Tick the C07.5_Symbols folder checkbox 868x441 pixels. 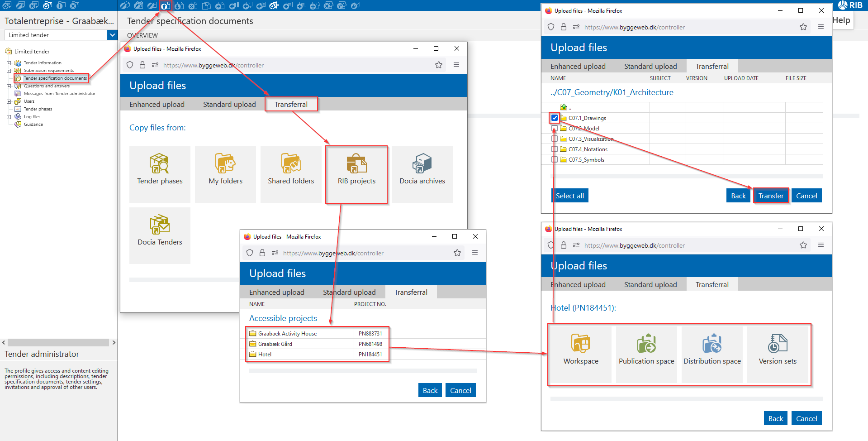555,159
